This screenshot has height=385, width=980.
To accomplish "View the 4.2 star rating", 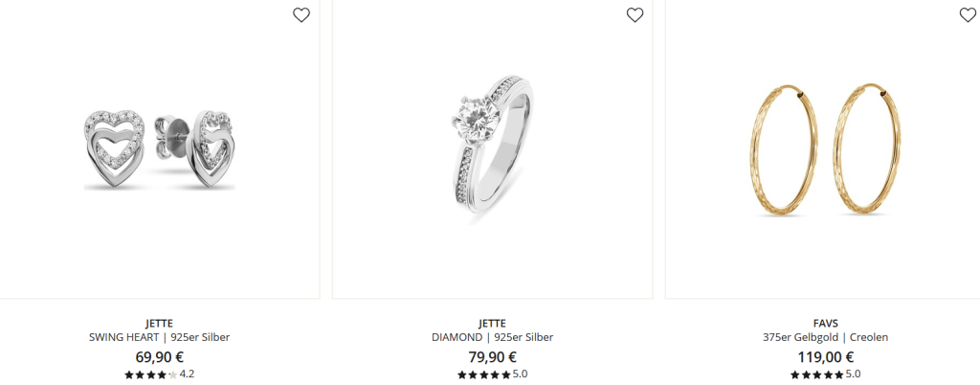I will [160, 375].
